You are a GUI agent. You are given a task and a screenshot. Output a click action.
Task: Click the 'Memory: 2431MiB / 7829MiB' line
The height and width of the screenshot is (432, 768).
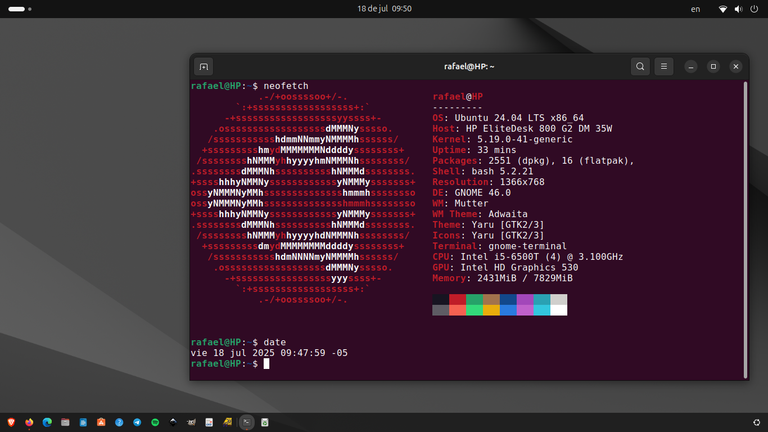click(502, 278)
